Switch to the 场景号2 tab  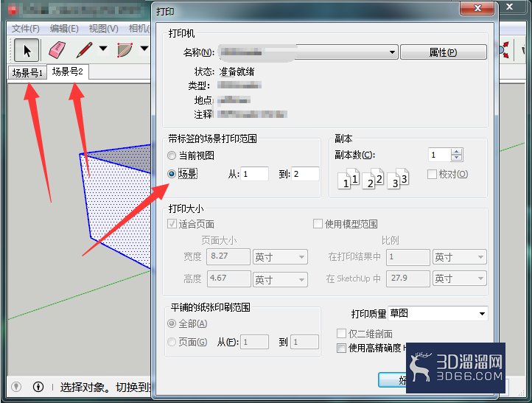68,71
